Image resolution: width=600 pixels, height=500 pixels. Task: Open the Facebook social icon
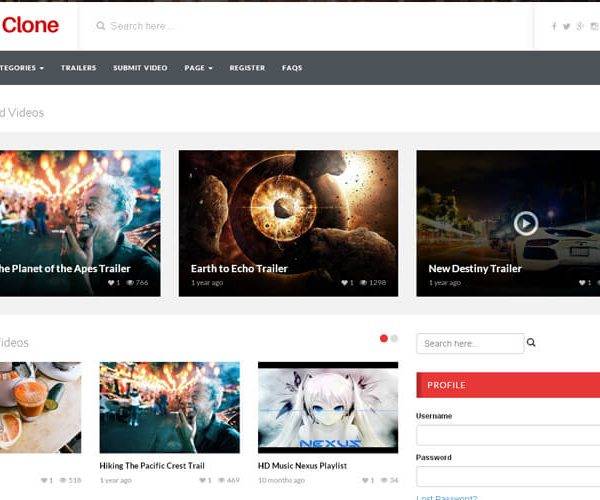(x=554, y=26)
